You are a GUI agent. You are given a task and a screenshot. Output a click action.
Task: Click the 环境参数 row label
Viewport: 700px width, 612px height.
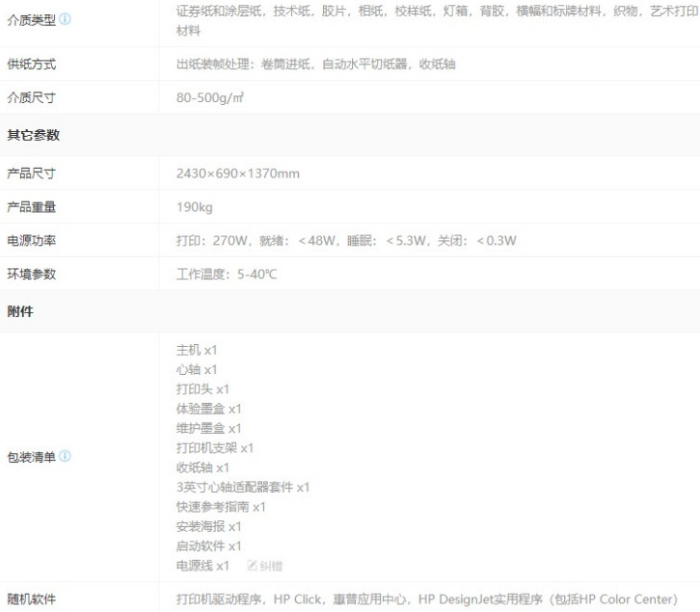click(x=31, y=274)
